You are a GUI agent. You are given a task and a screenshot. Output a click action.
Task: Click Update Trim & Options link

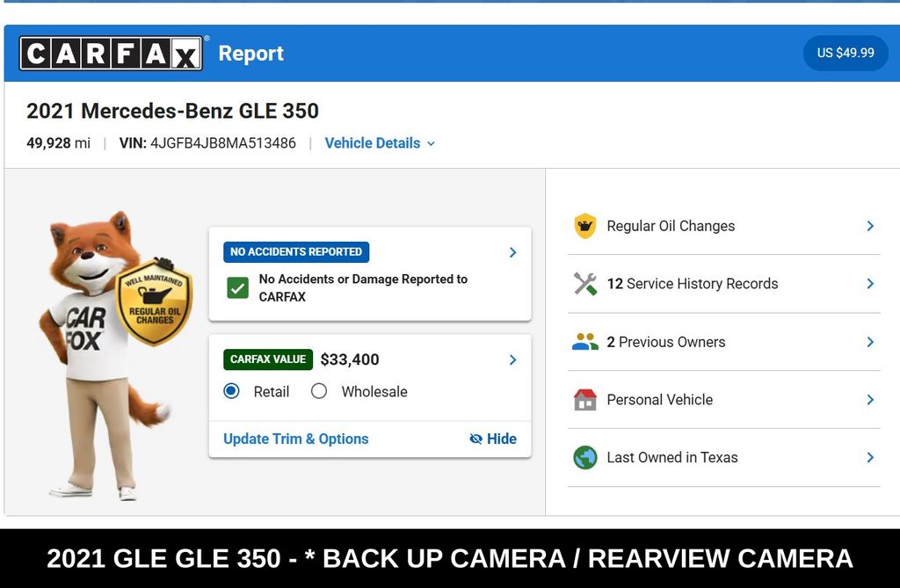295,439
